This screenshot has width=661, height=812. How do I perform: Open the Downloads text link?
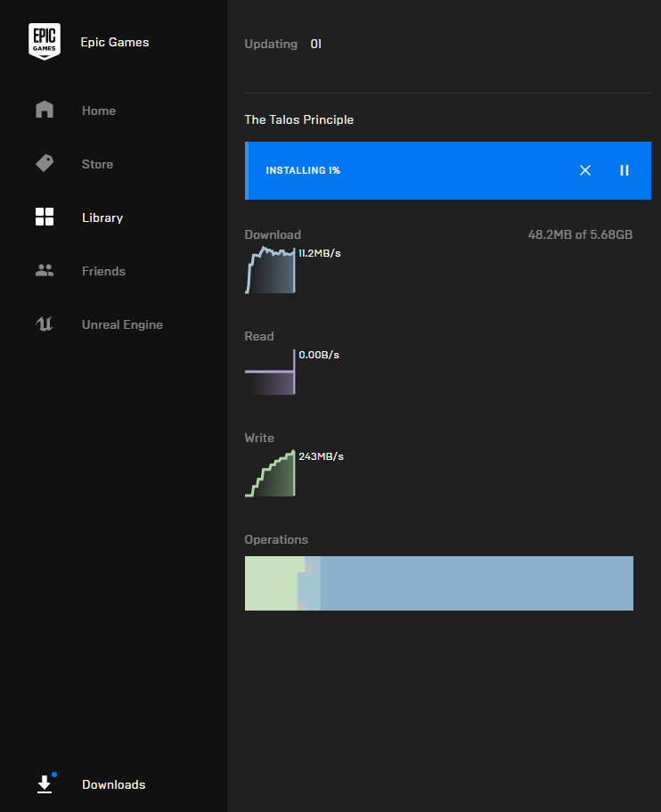(x=113, y=784)
